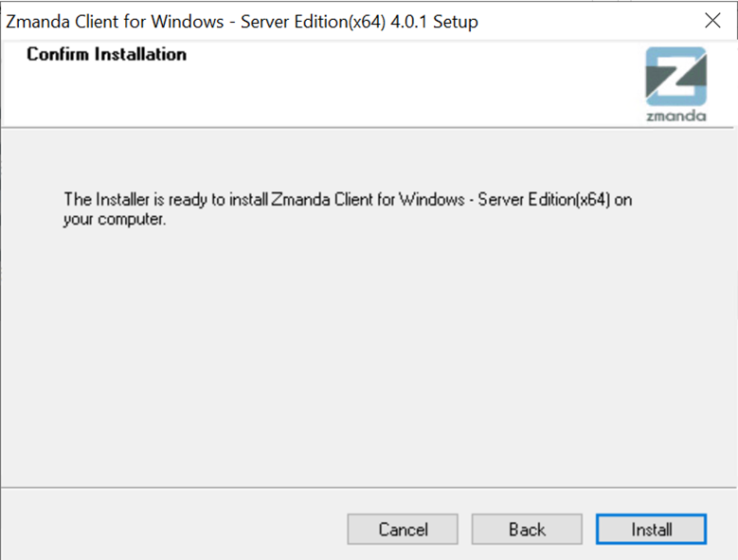Click the empty footer area left of Cancel
The width and height of the screenshot is (738, 560).
174,530
